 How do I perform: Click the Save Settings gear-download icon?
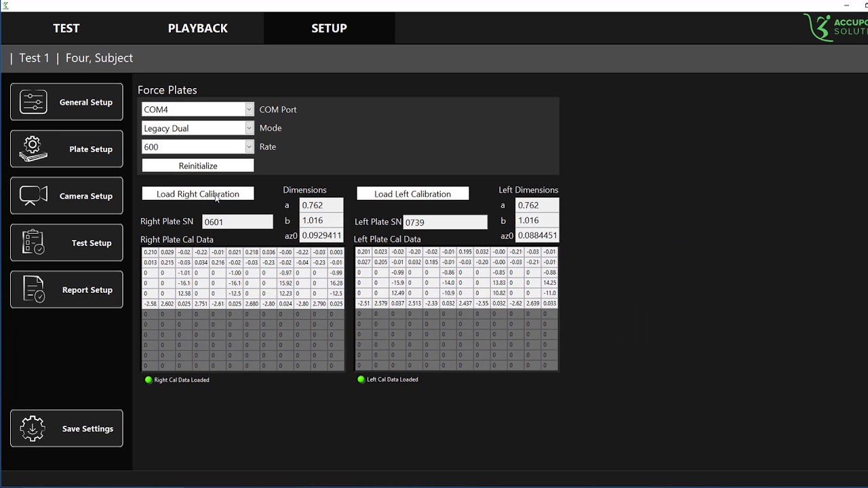click(x=33, y=428)
